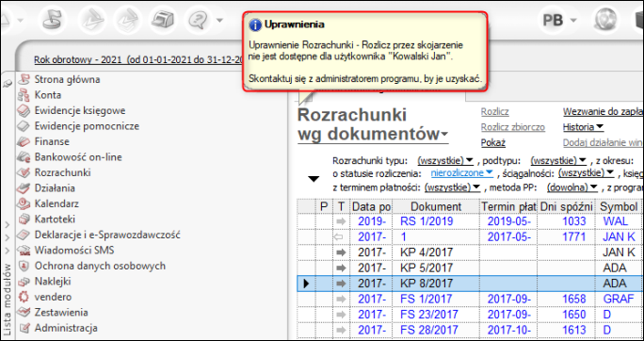Click the Administracja icon

pyautogui.click(x=24, y=328)
